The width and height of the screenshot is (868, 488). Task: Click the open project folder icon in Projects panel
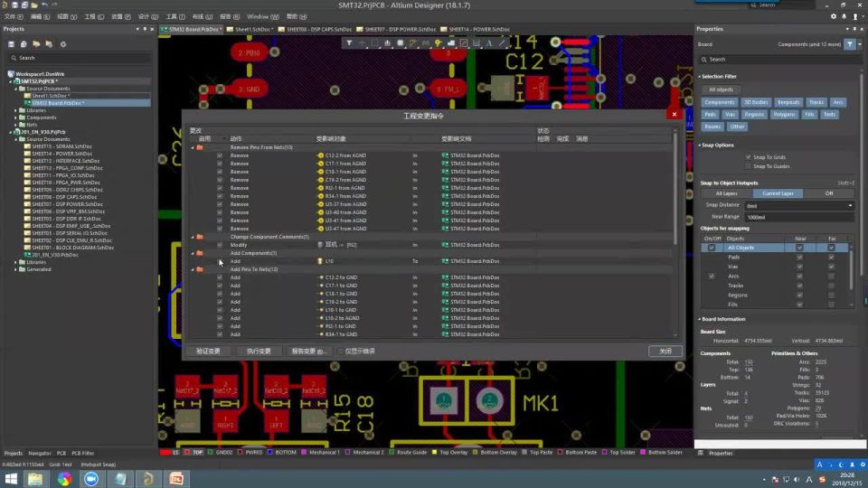click(x=36, y=44)
